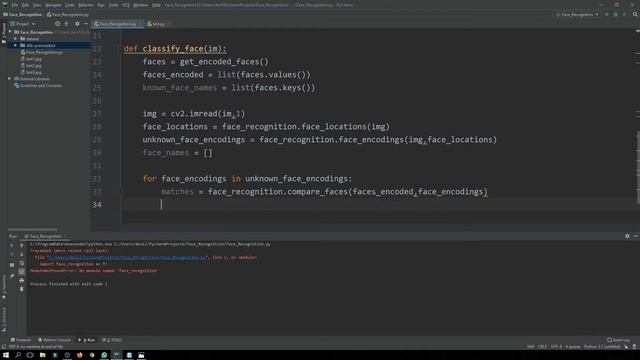Click the Python interpreter status bar entry

[x=602, y=347]
